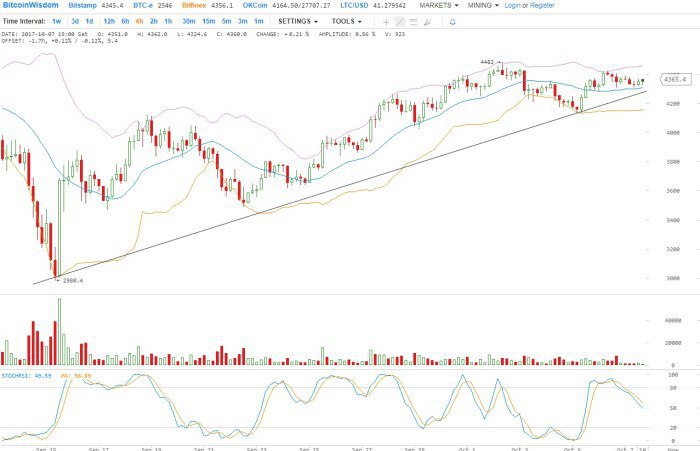Set time interval to 6h
Image resolution: width=700 pixels, height=451 pixels.
(125, 21)
